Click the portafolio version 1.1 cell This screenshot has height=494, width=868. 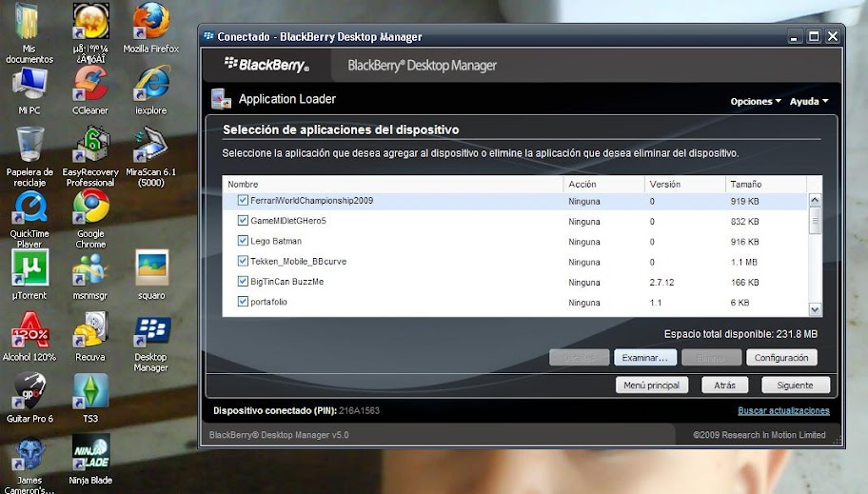(656, 303)
